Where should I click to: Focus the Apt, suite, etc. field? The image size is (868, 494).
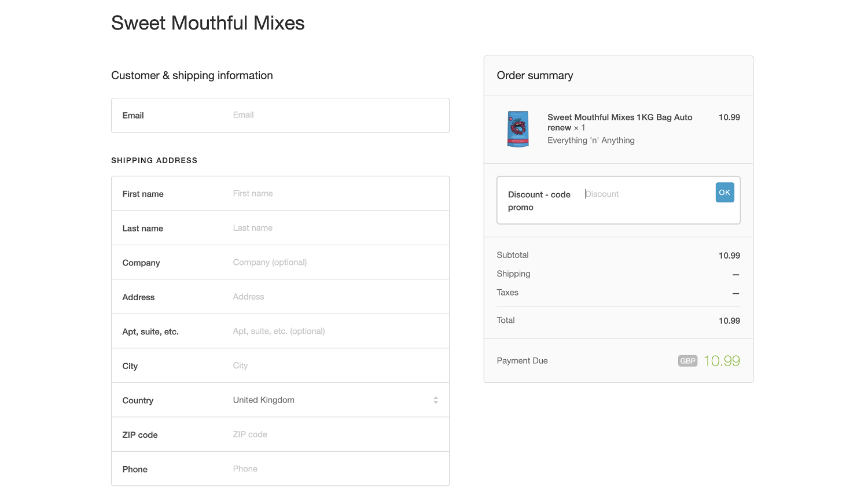[336, 331]
